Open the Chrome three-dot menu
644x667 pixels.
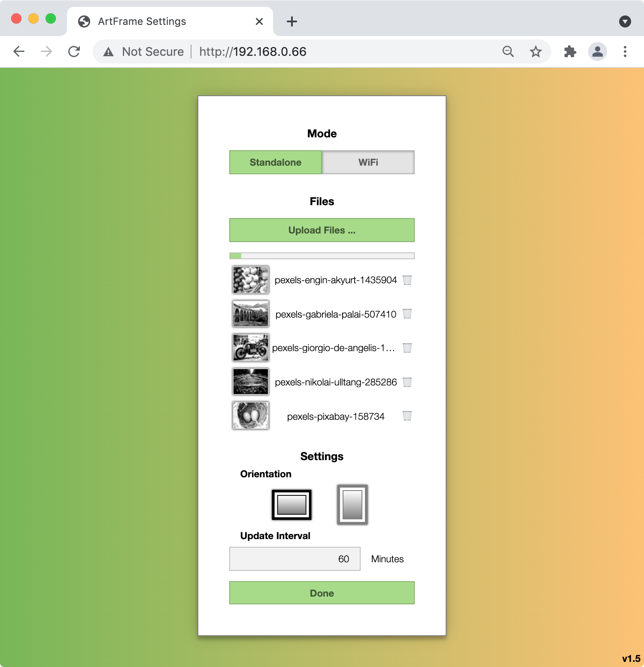pyautogui.click(x=625, y=52)
